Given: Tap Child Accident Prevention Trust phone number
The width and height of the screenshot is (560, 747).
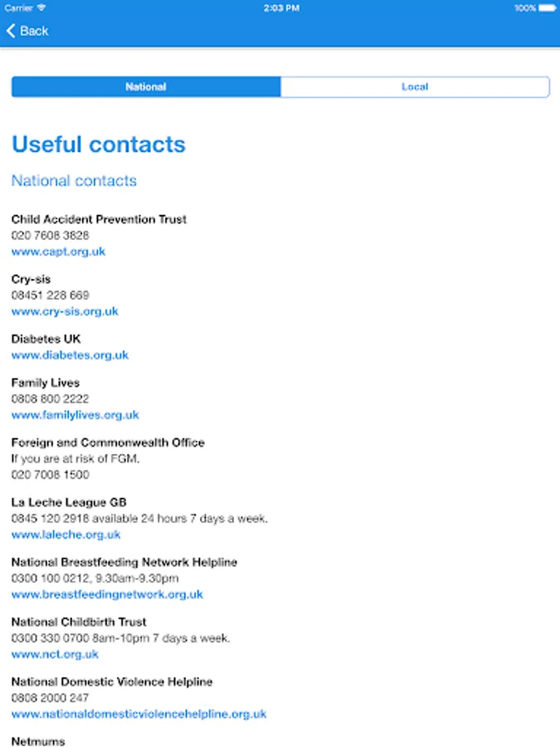Looking at the screenshot, I should pyautogui.click(x=50, y=236).
